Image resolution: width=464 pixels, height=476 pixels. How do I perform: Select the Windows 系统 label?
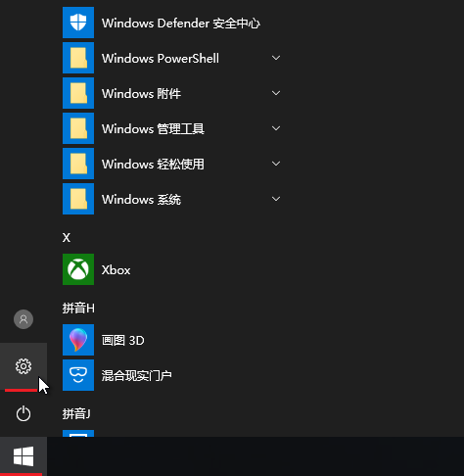tap(141, 200)
